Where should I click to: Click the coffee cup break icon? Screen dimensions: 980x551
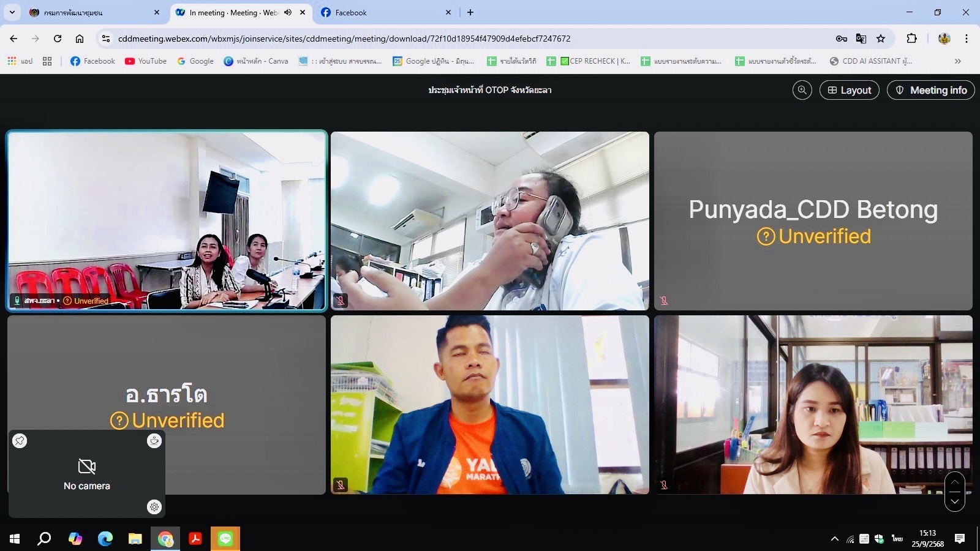click(x=154, y=441)
